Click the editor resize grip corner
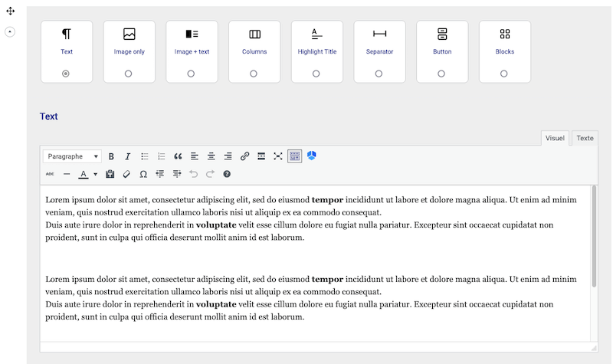 tap(594, 348)
